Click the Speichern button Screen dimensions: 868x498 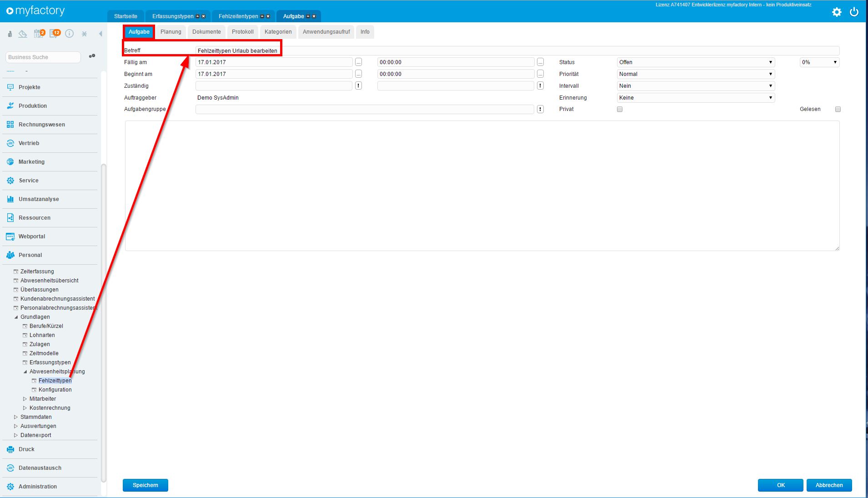tap(145, 485)
